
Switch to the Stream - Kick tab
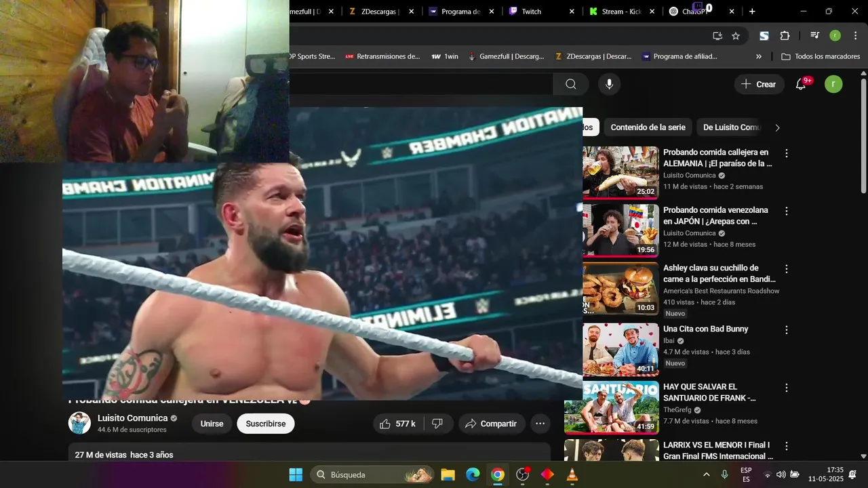point(622,12)
